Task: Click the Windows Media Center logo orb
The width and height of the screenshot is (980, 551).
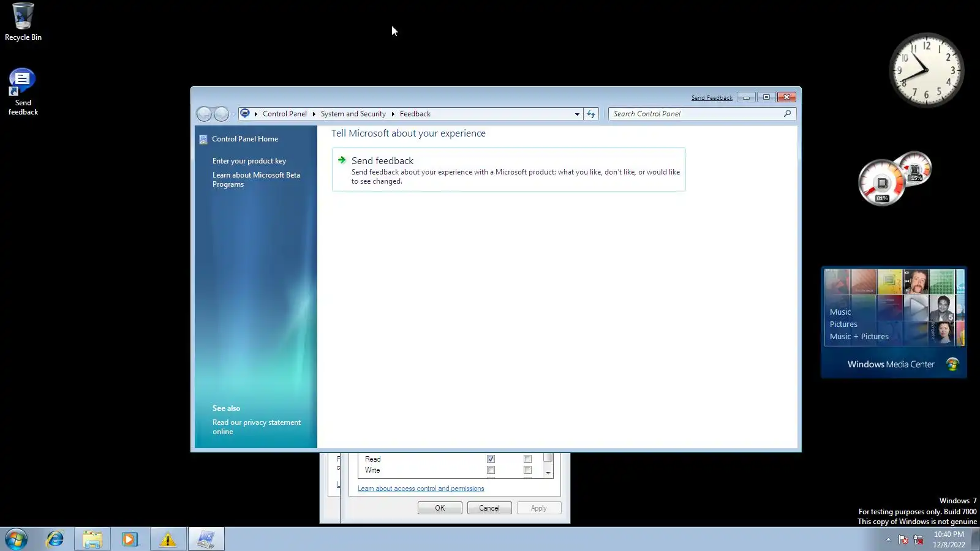Action: (x=952, y=364)
